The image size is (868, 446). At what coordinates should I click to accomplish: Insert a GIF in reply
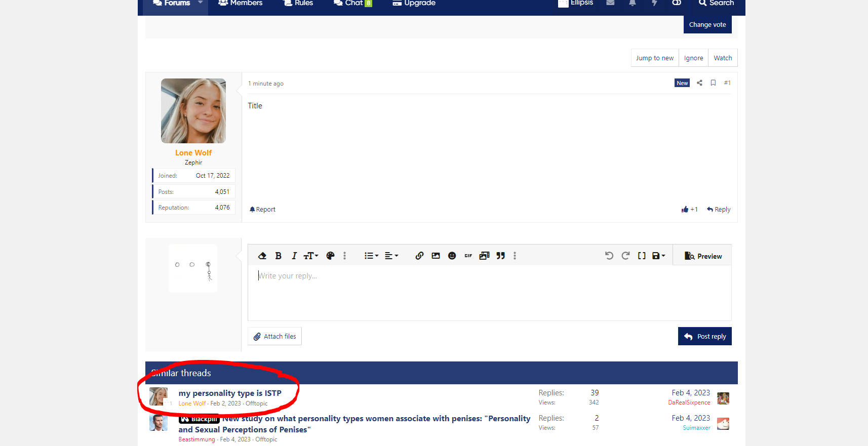tap(468, 256)
